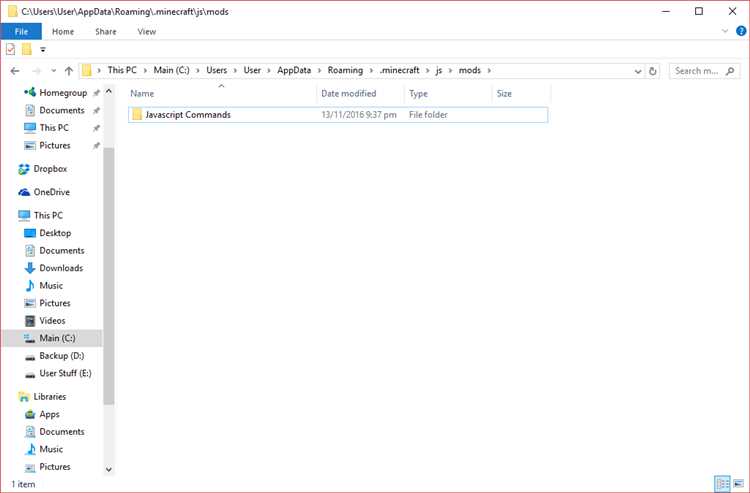Click the title bar folder icon
The image size is (750, 493).
coord(13,11)
